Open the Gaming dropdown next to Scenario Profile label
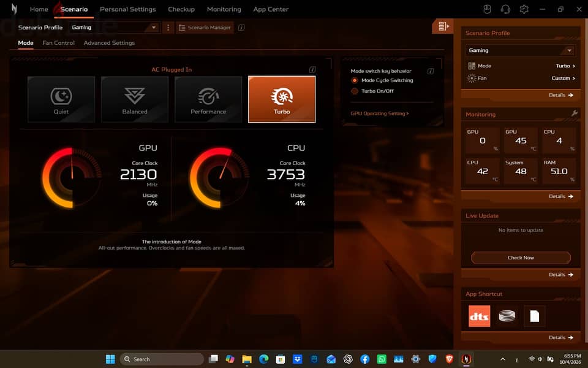588x368 pixels. 114,28
